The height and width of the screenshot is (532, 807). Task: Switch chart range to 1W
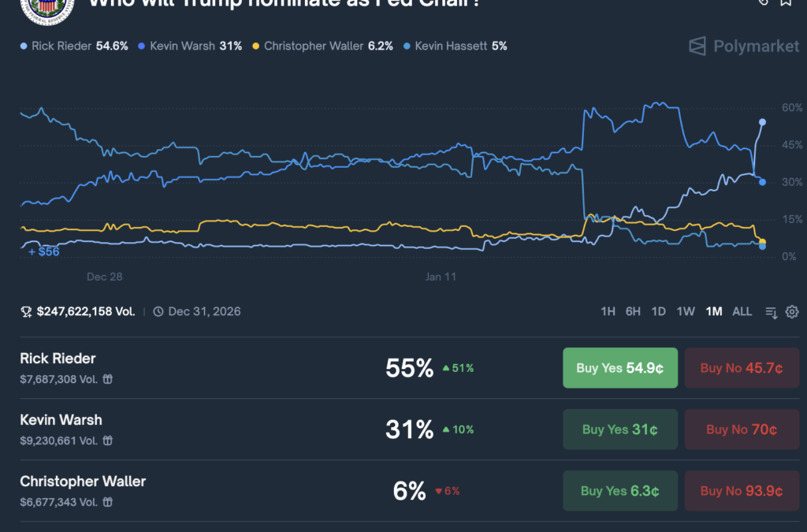686,312
